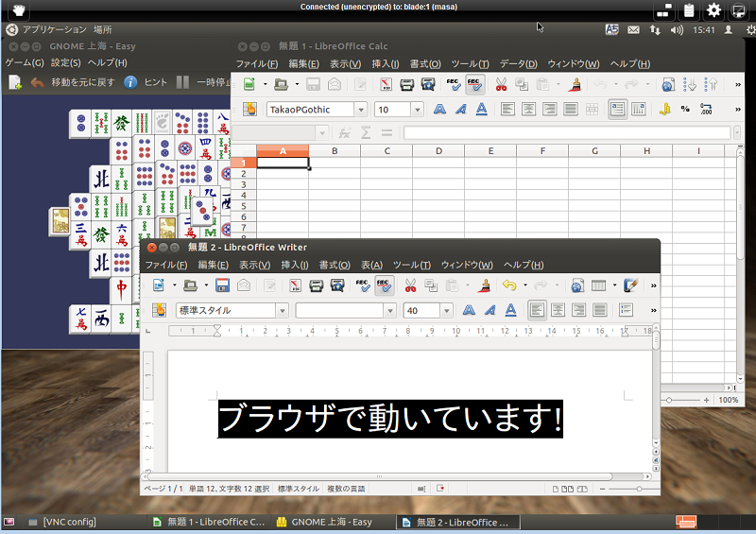Sort descending icon in Calc toolbar
Viewport: 756px width, 534px height.
pos(711,84)
